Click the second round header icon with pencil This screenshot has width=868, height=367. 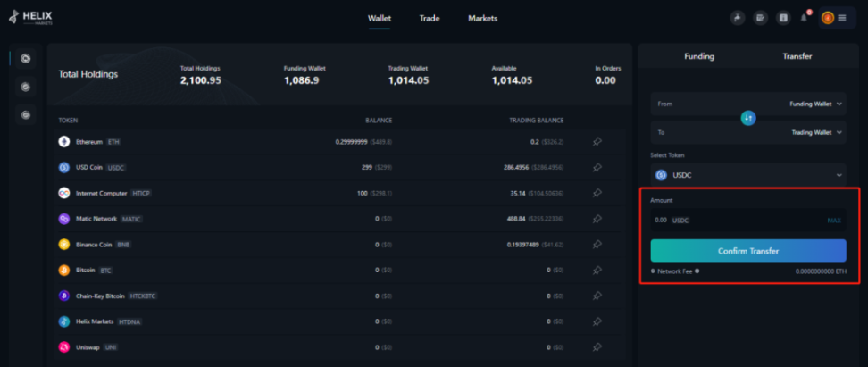[x=761, y=18]
